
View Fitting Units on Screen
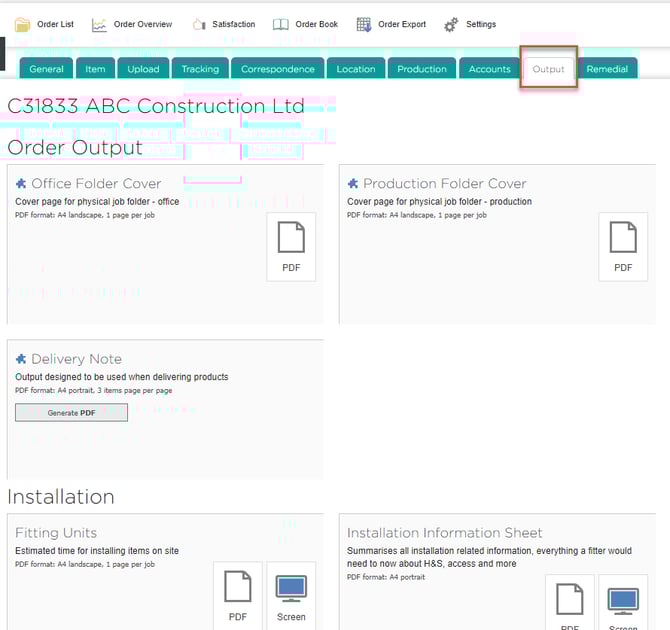click(291, 595)
